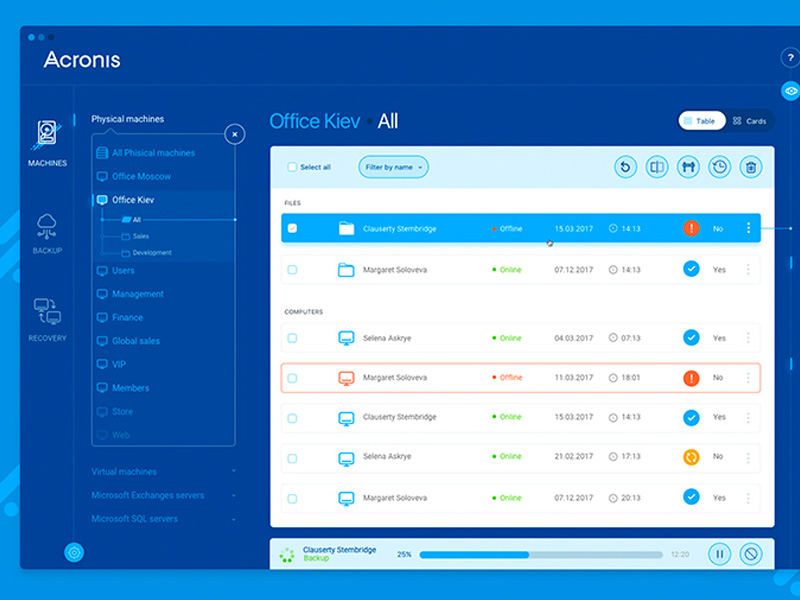Expand Microsoft Exchanges servers section
800x600 pixels.
[x=163, y=495]
